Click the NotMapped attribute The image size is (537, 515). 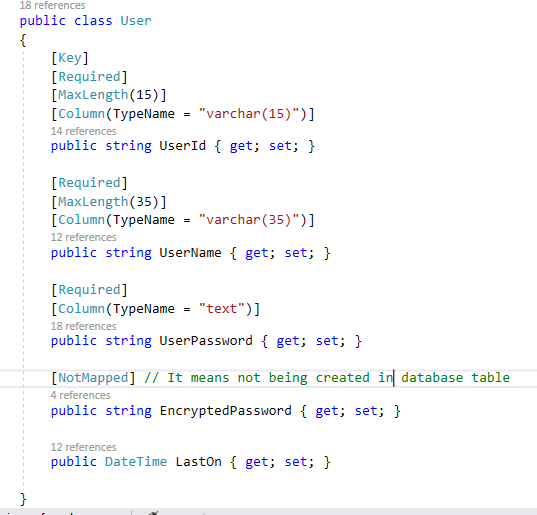(93, 378)
